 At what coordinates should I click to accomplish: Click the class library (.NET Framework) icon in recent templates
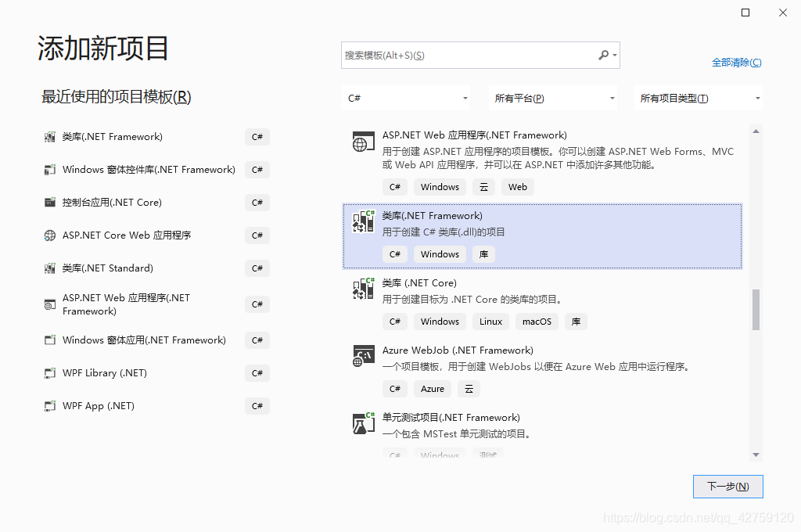click(x=49, y=137)
